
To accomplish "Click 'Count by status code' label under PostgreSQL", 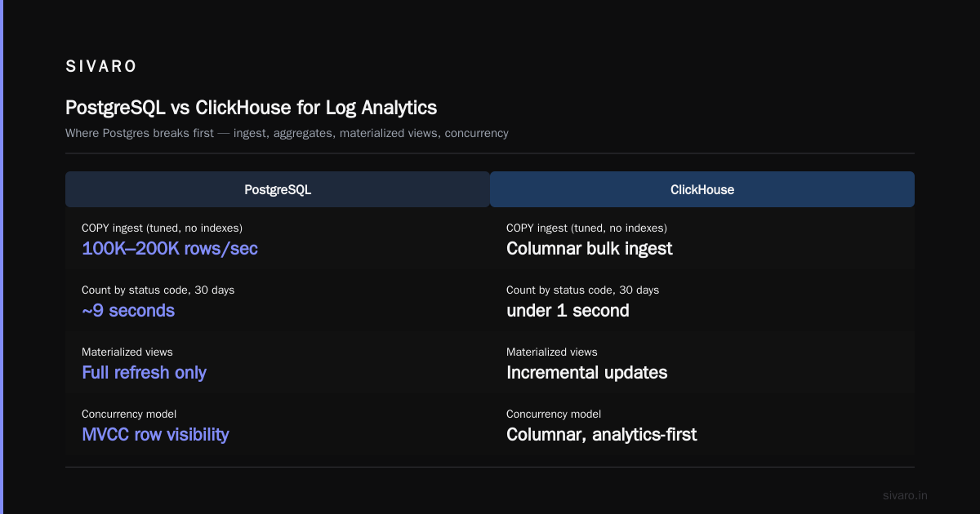I will tap(158, 290).
